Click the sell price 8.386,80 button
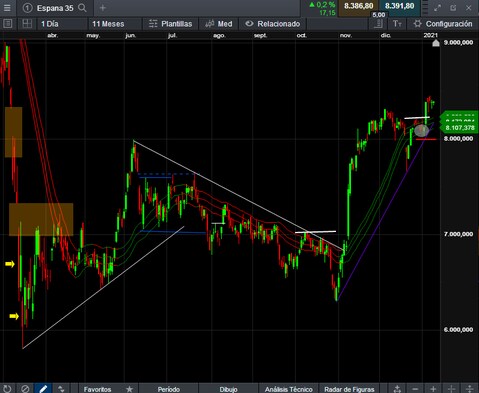Image resolution: width=479 pixels, height=393 pixels. [x=358, y=6]
